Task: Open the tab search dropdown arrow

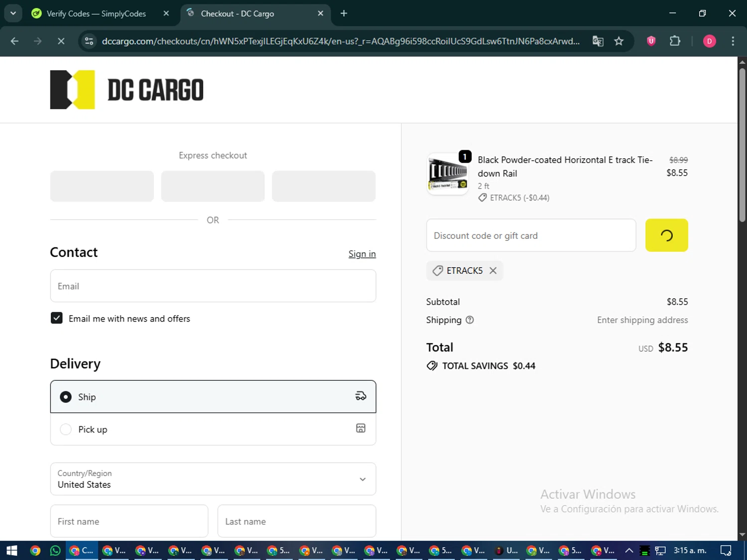Action: pos(13,13)
